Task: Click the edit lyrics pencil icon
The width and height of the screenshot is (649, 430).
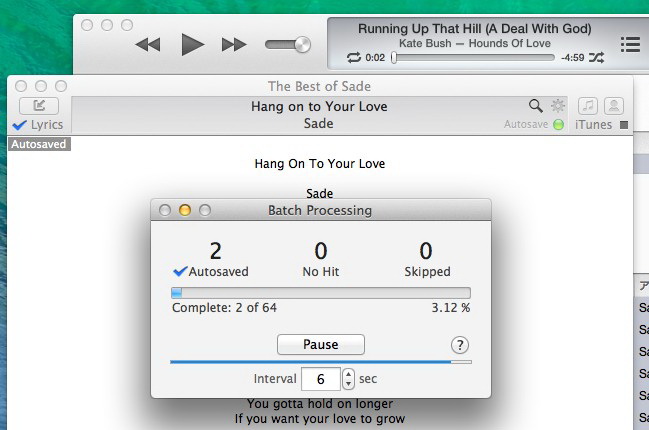Action: [38, 105]
